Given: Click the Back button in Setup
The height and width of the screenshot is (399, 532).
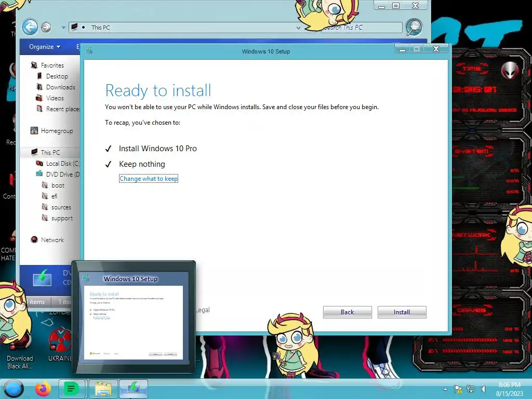Looking at the screenshot, I should (347, 312).
